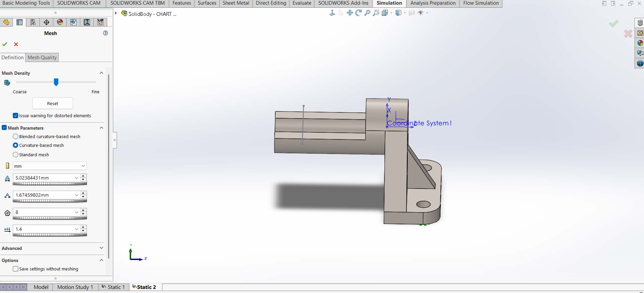Accept mesh settings with green checkmark

5,44
